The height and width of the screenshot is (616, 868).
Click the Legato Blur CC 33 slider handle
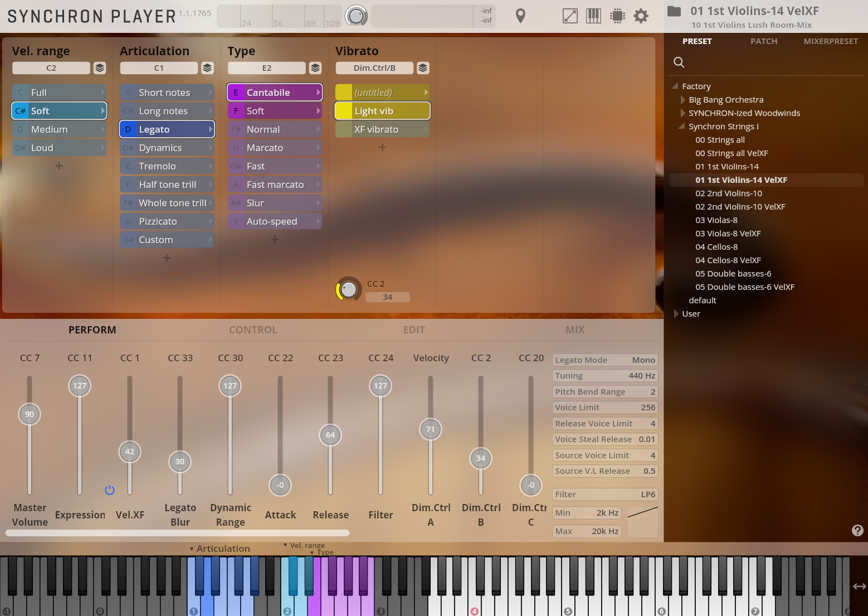point(180,462)
